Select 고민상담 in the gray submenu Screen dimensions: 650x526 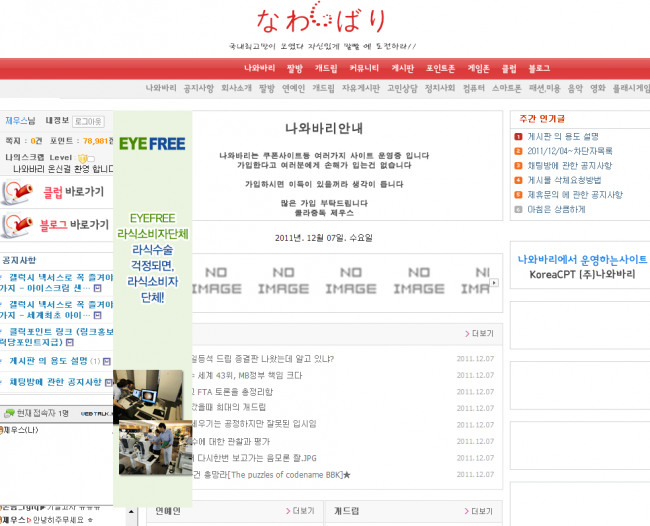401,88
